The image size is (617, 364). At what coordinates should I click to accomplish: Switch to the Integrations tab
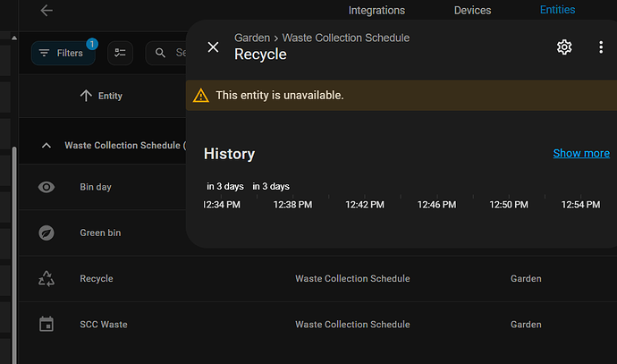click(x=376, y=11)
